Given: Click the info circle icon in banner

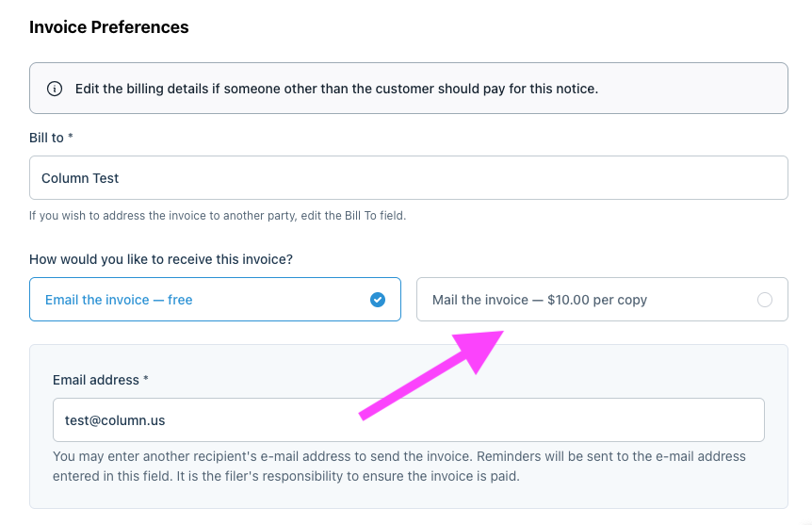Looking at the screenshot, I should click(55, 89).
